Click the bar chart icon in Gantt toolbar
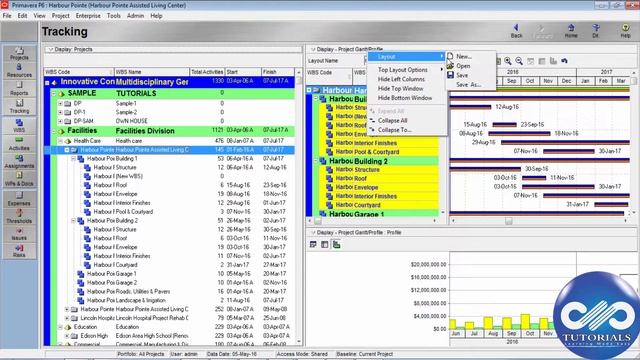The width and height of the screenshot is (640, 360). [x=553, y=61]
